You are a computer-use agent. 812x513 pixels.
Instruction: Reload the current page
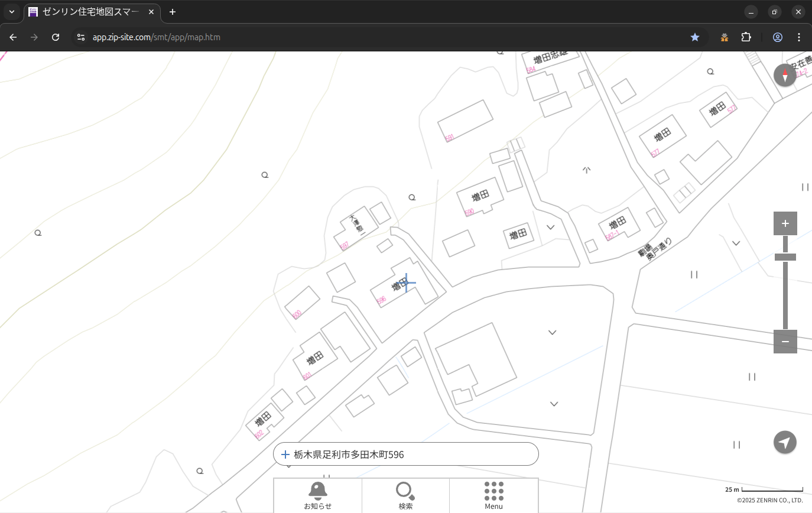[56, 37]
